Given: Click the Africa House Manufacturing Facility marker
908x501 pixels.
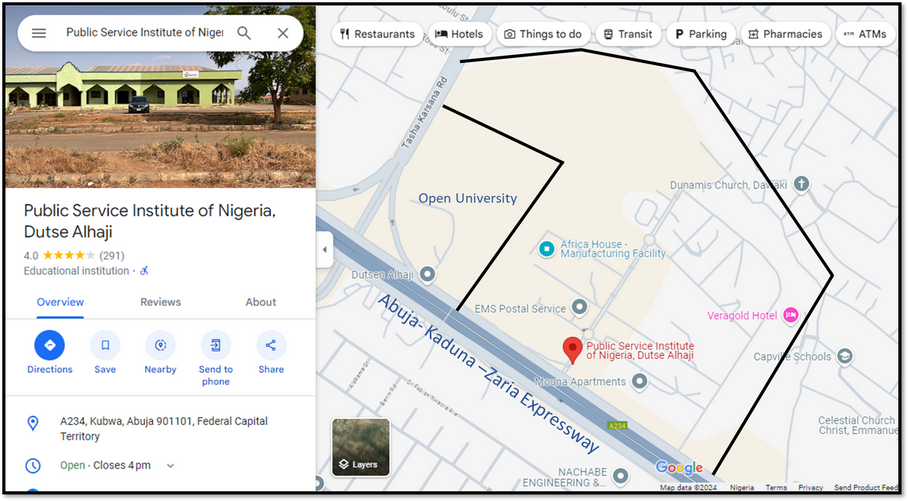Looking at the screenshot, I should coord(546,249).
